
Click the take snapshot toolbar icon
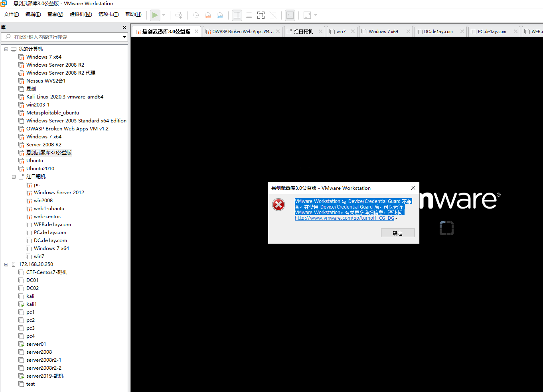coord(195,15)
